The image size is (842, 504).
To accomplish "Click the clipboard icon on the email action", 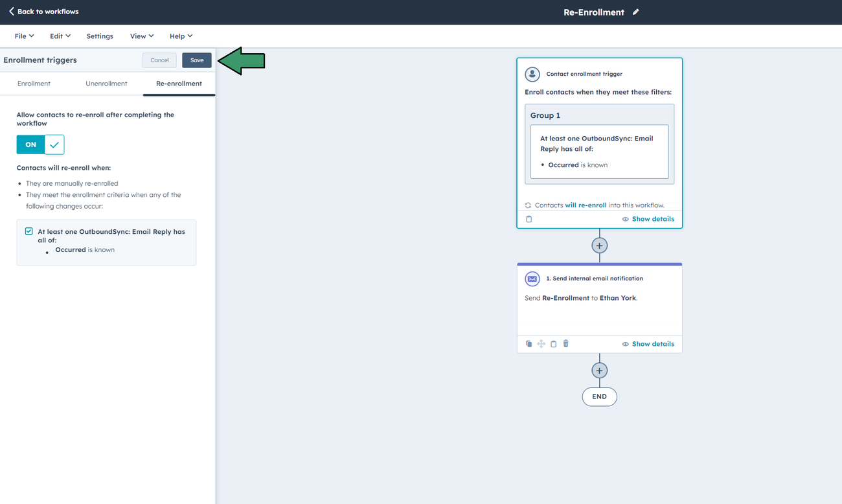I will point(553,343).
